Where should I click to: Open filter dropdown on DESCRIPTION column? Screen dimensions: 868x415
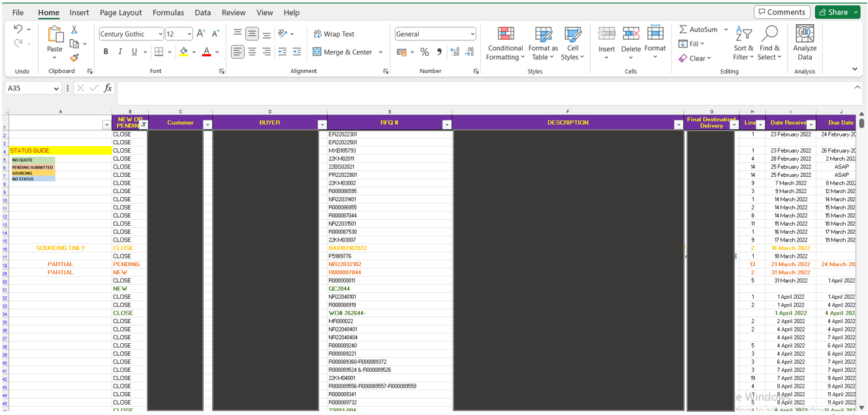pos(678,125)
